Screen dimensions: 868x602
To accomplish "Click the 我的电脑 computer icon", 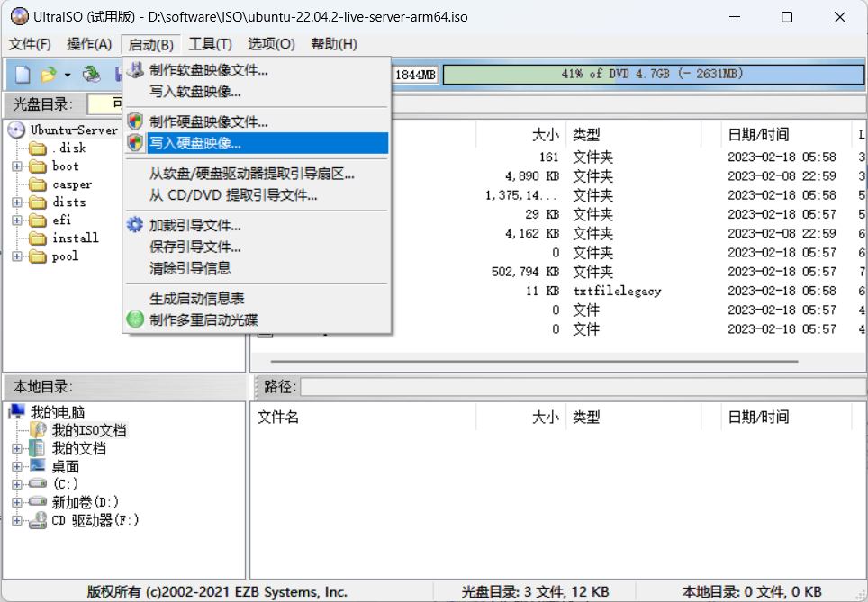I will coord(17,411).
